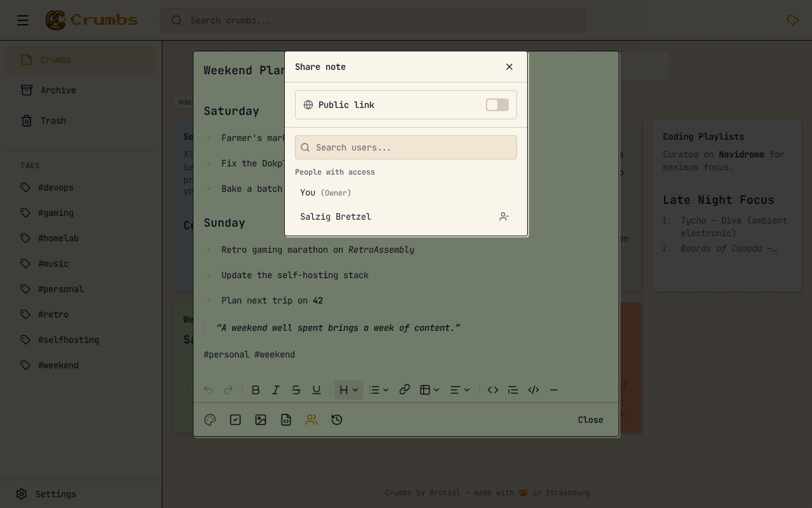The image size is (812, 508).
Task: Insert a link with the link icon
Action: coord(405,390)
